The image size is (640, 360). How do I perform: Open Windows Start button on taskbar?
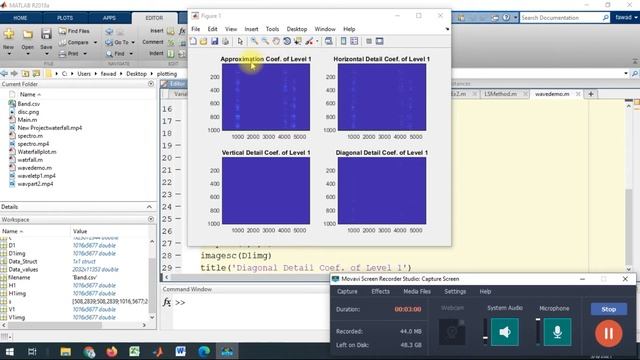point(9,351)
